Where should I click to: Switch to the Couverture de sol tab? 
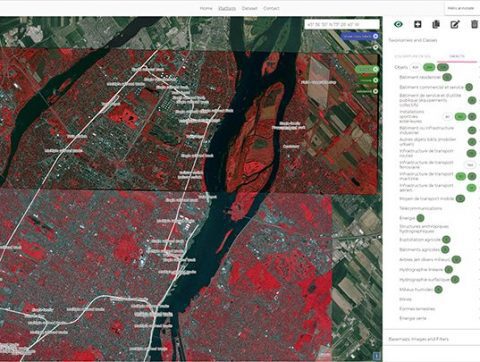[412, 56]
